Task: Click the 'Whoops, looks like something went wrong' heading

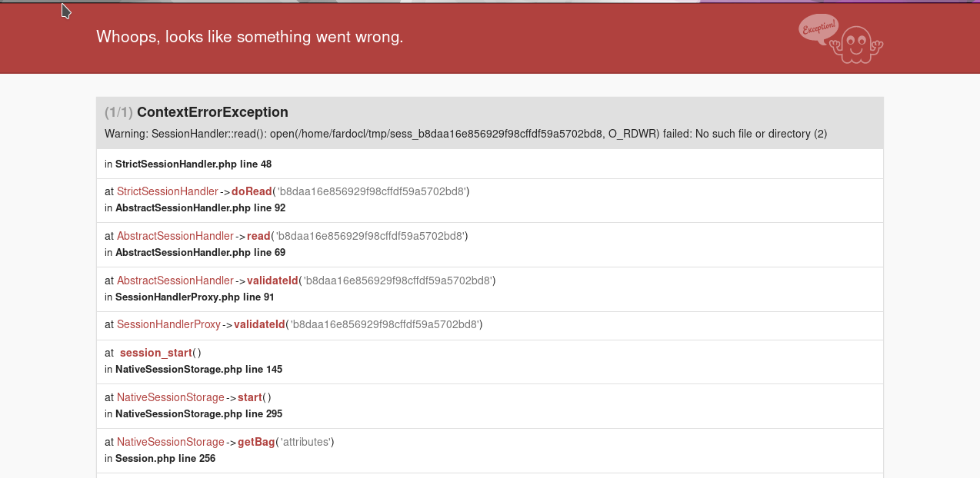Action: 249,37
